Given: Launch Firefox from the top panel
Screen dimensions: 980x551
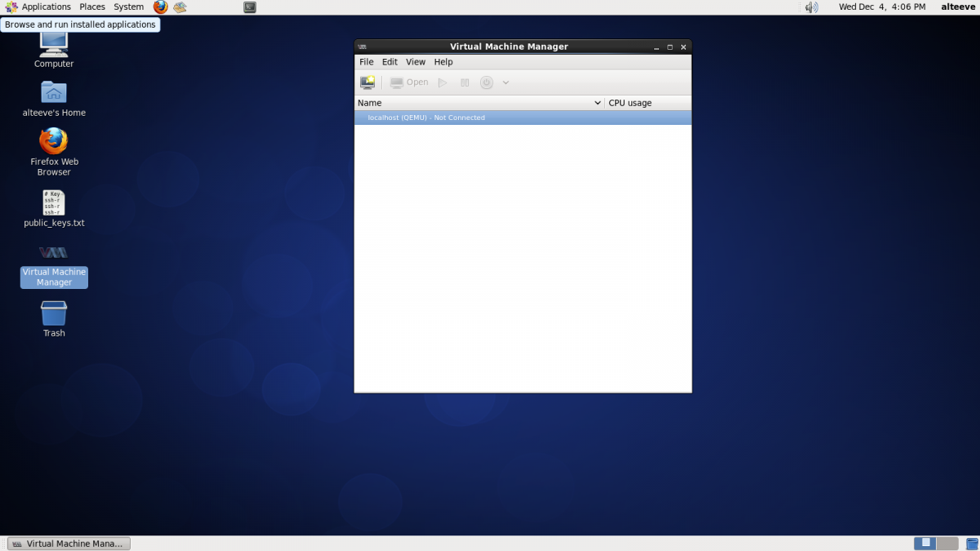Looking at the screenshot, I should point(160,7).
